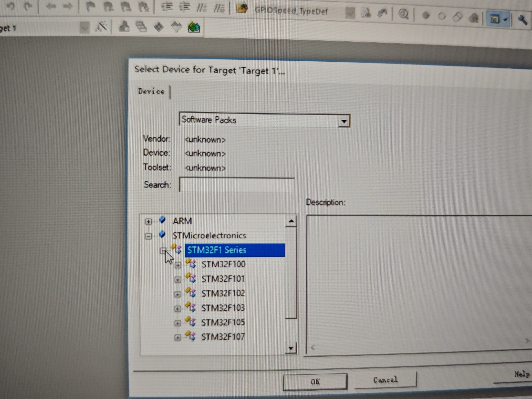
Task: Click device tree scrollbar down arrow
Action: click(291, 348)
